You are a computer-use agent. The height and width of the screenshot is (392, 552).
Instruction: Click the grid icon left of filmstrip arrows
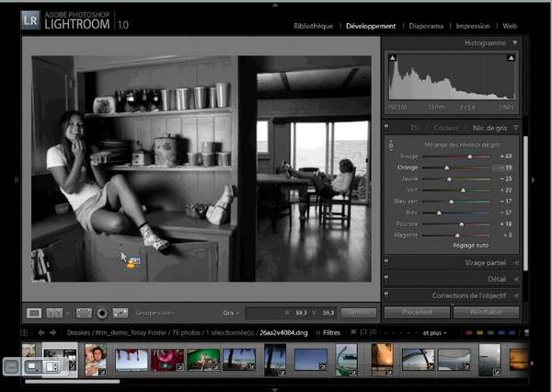tap(24, 332)
